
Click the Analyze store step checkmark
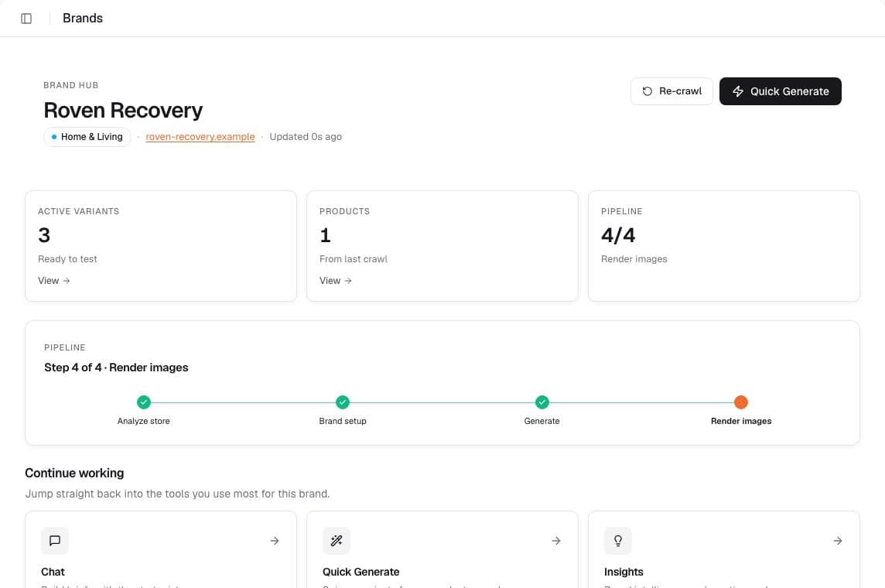144,402
